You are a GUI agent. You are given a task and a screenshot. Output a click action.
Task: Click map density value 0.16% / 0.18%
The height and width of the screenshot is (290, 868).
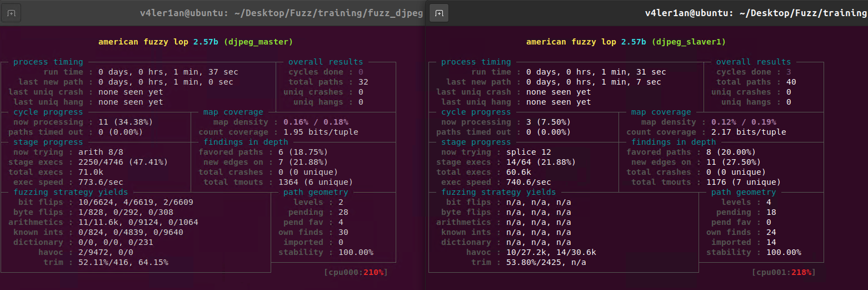(x=316, y=122)
